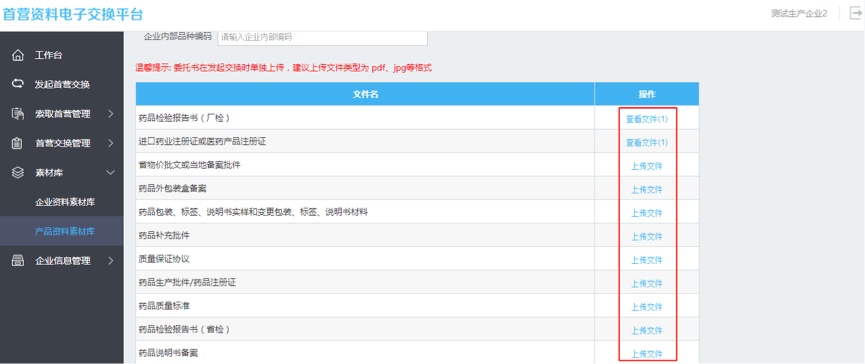
Task: Expand the 企业信息管理 submenu chevron
Action: tap(110, 260)
